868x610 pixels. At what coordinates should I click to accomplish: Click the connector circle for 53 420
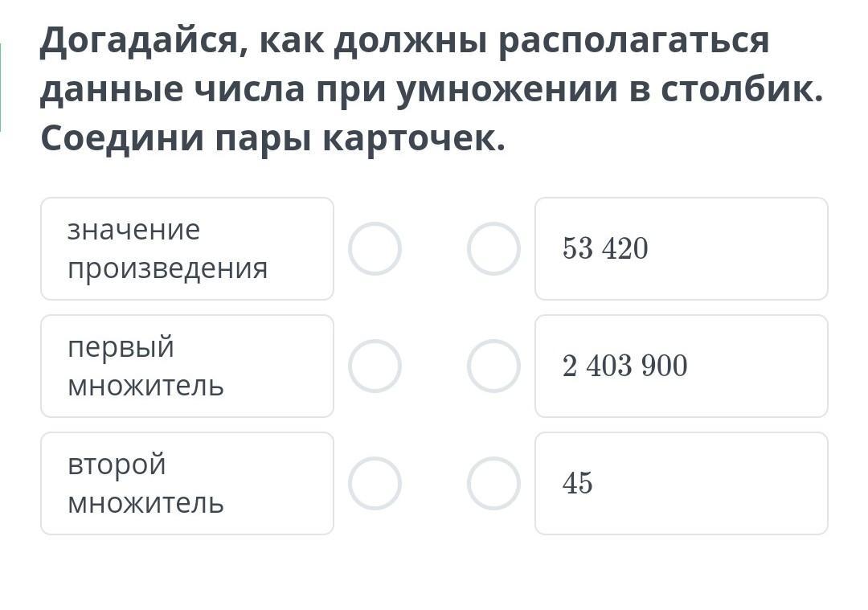tap(493, 249)
